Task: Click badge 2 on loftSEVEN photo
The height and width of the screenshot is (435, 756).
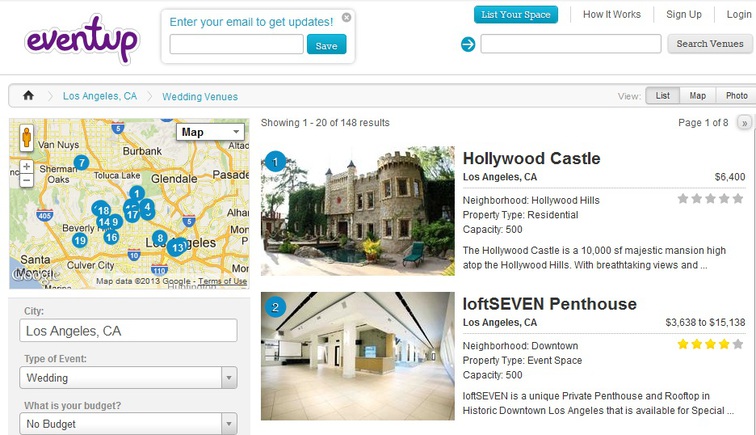Action: tap(275, 307)
